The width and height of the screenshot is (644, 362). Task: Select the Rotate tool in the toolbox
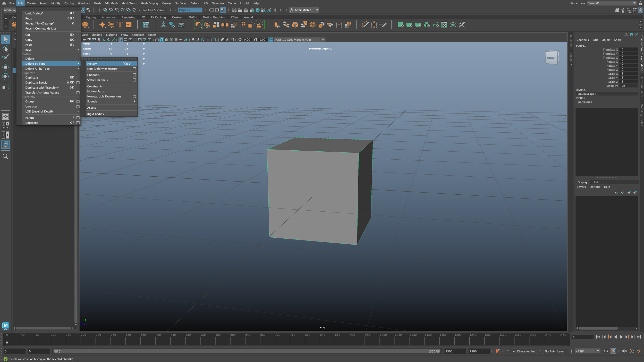point(5,76)
